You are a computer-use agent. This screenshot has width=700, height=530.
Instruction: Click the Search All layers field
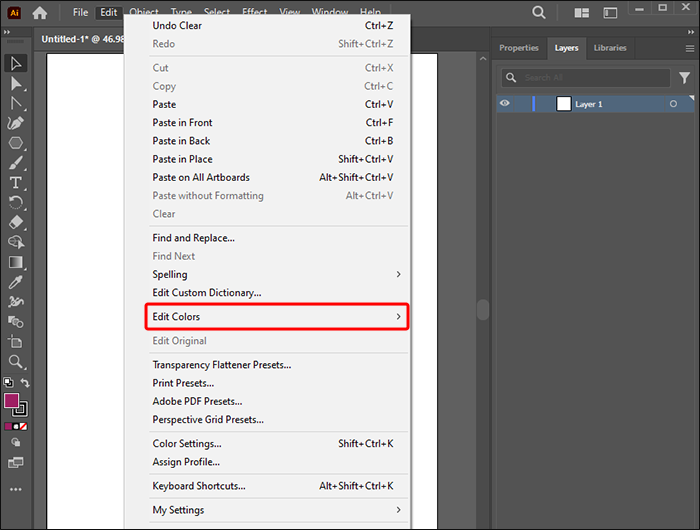[586, 78]
